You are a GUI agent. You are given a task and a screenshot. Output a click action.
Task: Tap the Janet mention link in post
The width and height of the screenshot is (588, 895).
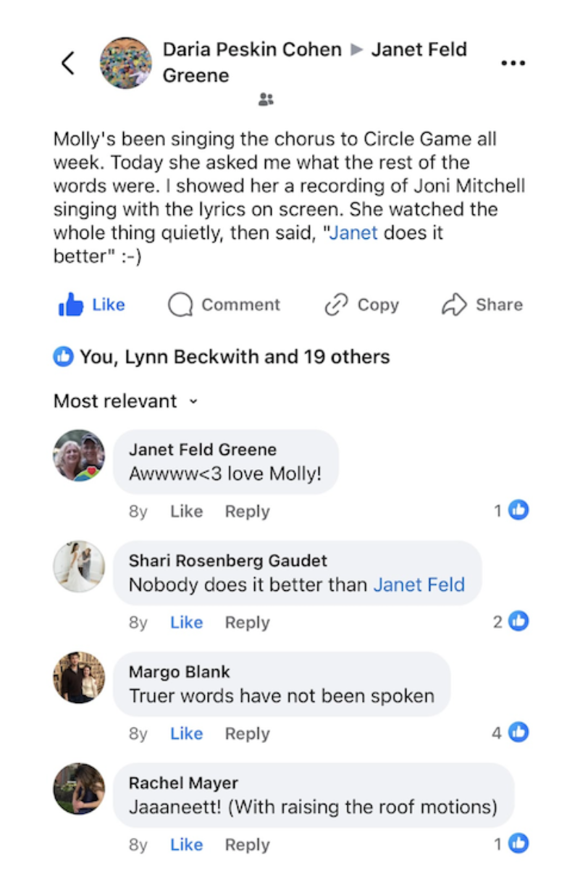tap(353, 234)
